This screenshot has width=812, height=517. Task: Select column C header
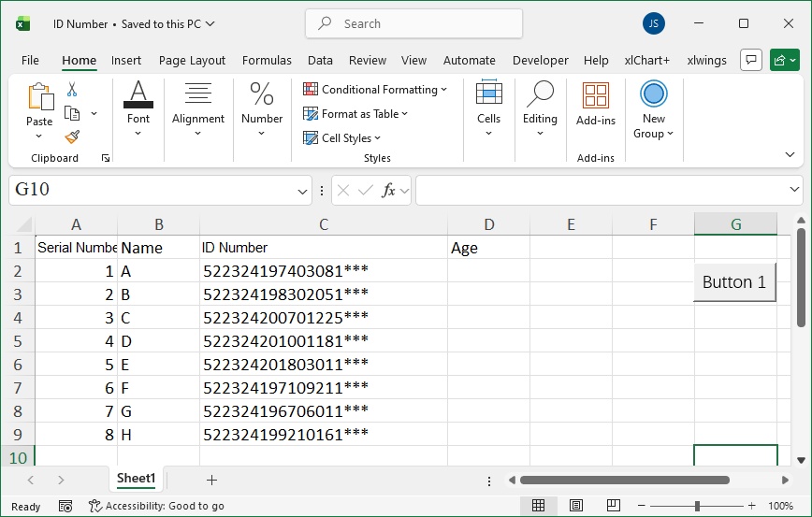[323, 224]
